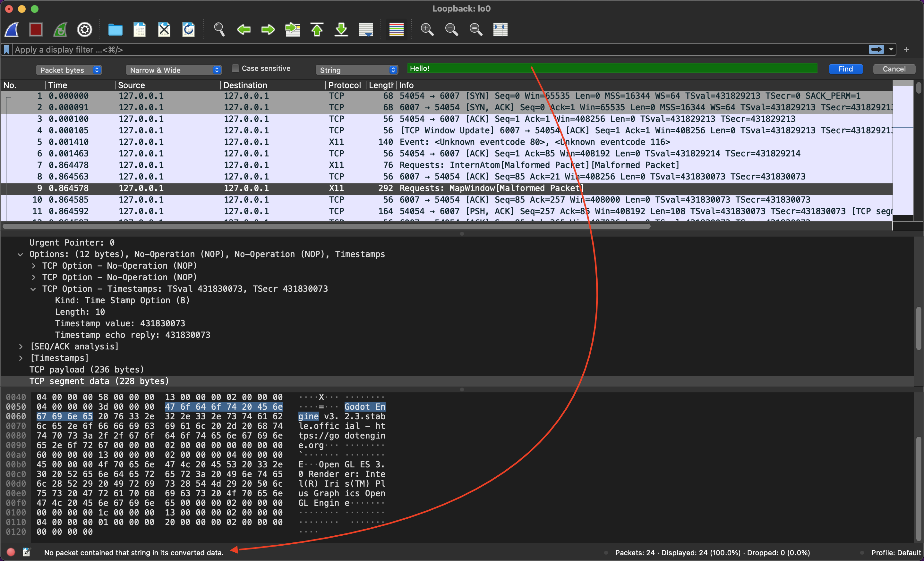Open the capture options settings
924x561 pixels.
(x=84, y=29)
